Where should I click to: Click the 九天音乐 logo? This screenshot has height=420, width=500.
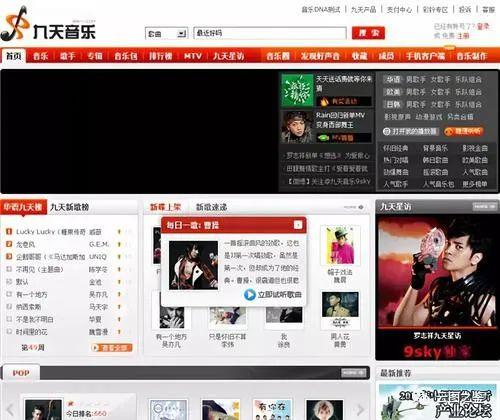tap(48, 24)
